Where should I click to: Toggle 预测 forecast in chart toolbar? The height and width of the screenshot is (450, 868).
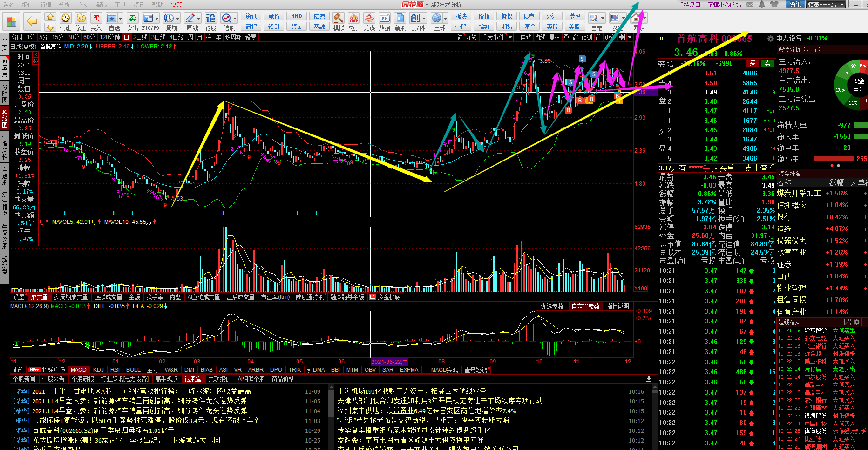[587, 37]
